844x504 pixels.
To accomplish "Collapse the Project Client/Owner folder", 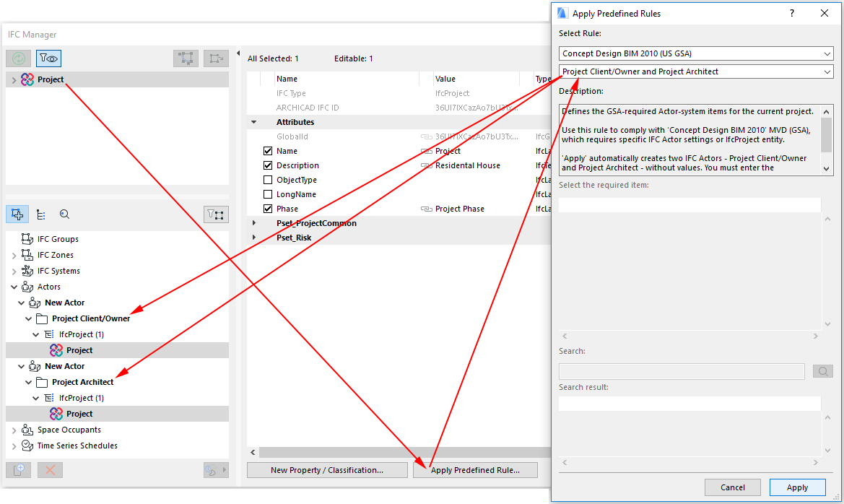I will click(29, 318).
